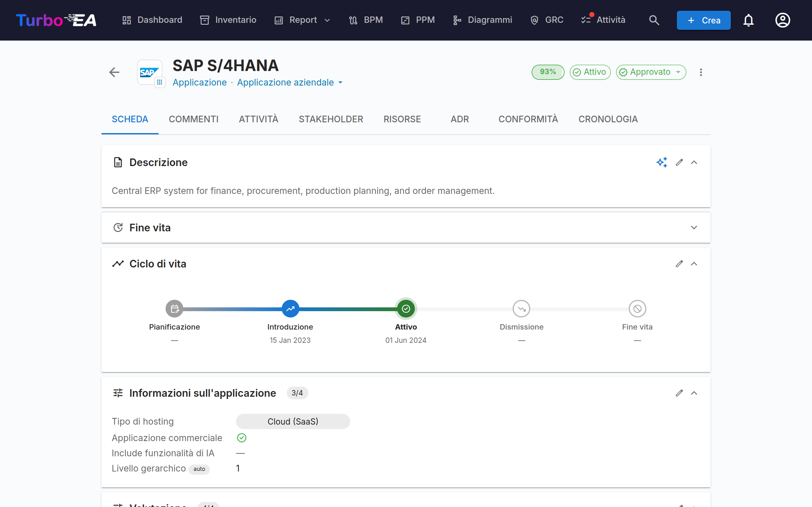Edit Ciclo di vita with pencil icon
The image size is (812, 507).
[679, 264]
